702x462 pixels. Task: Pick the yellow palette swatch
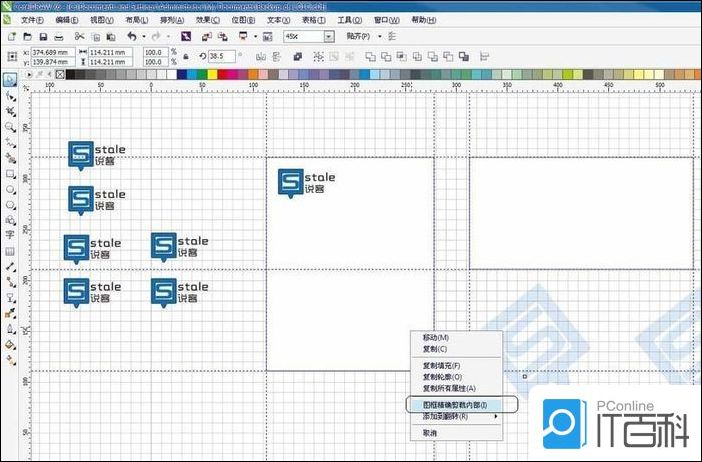pyautogui.click(x=212, y=74)
